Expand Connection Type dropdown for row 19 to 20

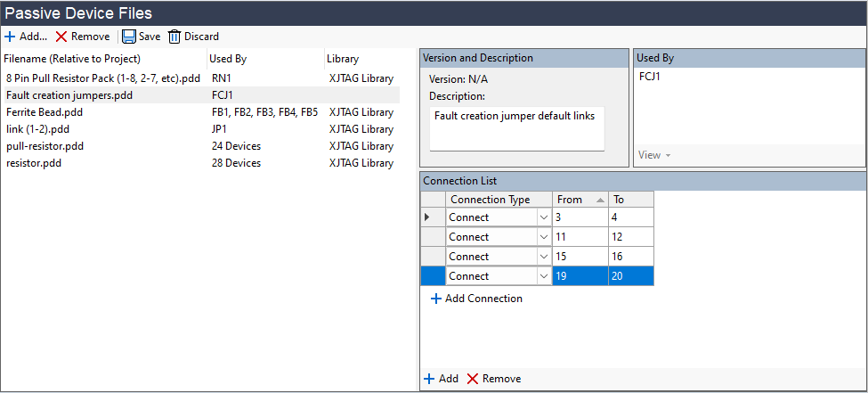click(x=544, y=277)
